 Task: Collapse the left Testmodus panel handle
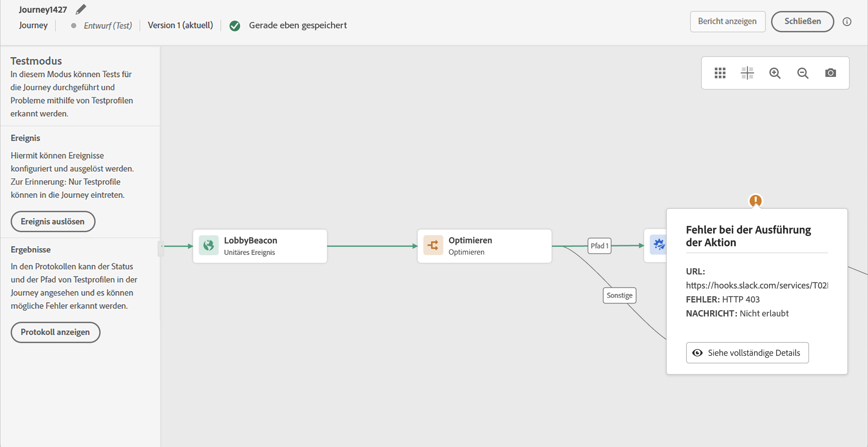tap(161, 248)
